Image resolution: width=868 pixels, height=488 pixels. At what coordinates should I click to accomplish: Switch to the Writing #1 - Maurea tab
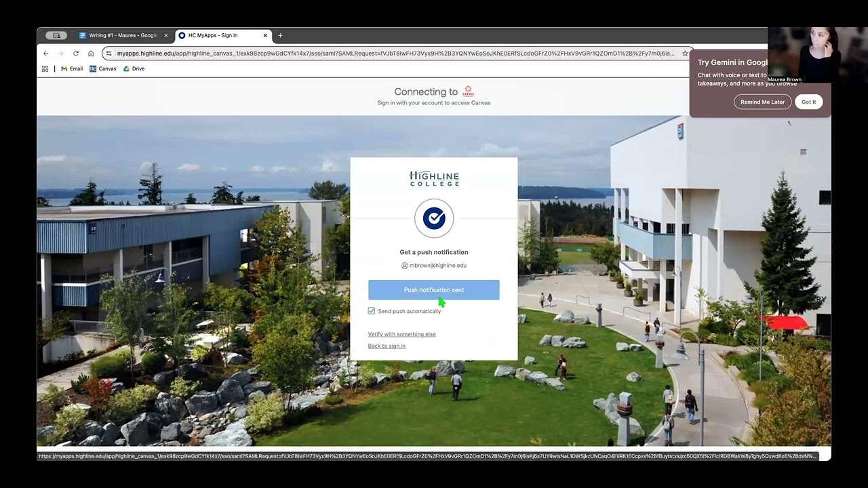(x=123, y=35)
